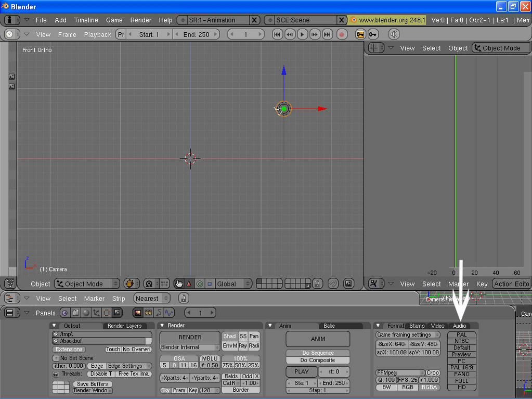Open the SR:1-Animation screen selector dropdown
This screenshot has width=532, height=399.
pyautogui.click(x=182, y=20)
